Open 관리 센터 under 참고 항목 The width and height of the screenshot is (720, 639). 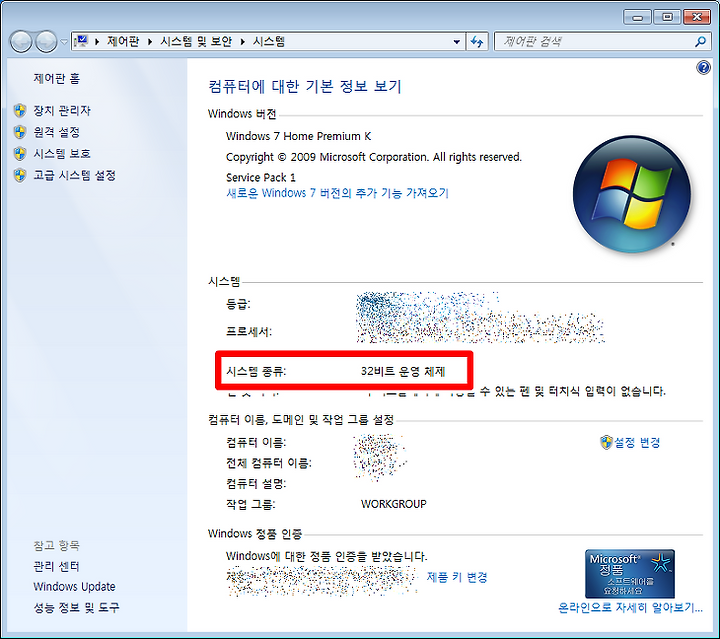pyautogui.click(x=56, y=566)
